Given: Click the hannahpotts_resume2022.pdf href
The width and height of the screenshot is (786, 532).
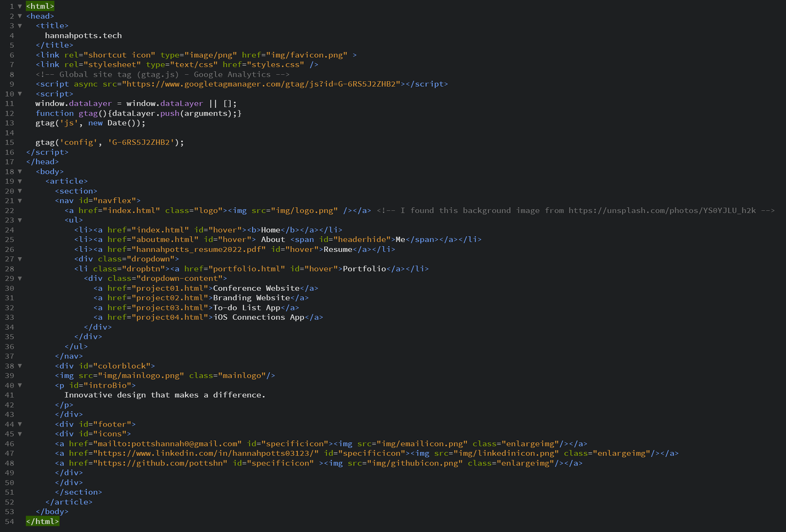Looking at the screenshot, I should coord(199,249).
